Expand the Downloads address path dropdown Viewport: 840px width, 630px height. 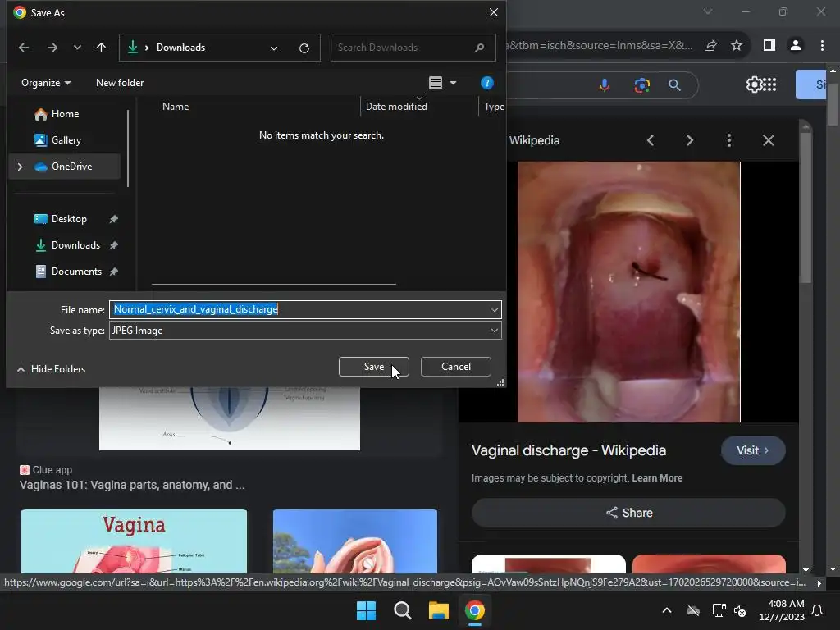(274, 48)
